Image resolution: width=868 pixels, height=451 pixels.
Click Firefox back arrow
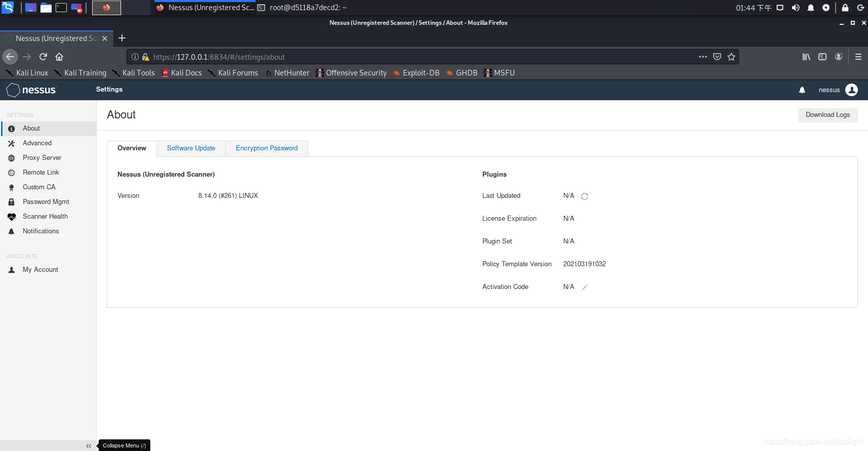click(10, 57)
